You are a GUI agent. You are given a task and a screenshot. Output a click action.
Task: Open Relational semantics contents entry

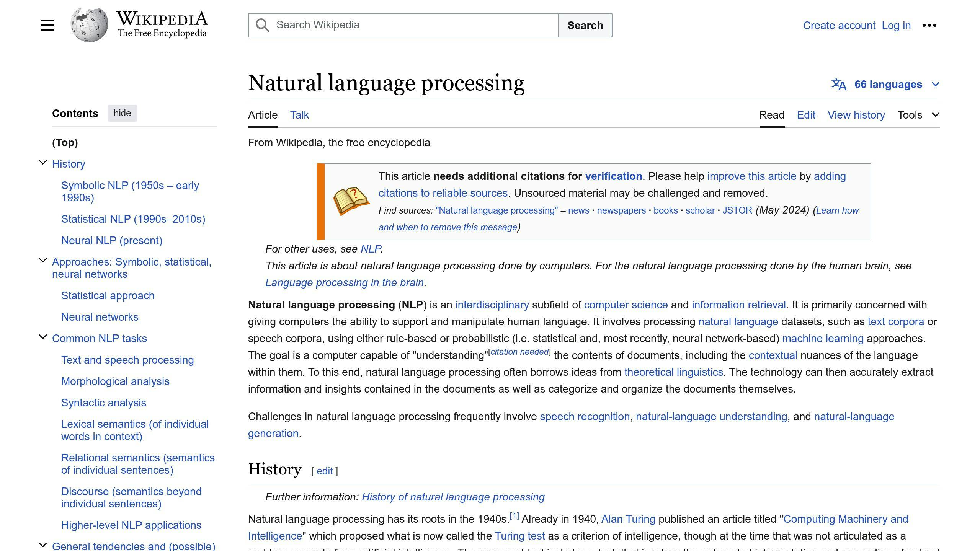point(138,464)
